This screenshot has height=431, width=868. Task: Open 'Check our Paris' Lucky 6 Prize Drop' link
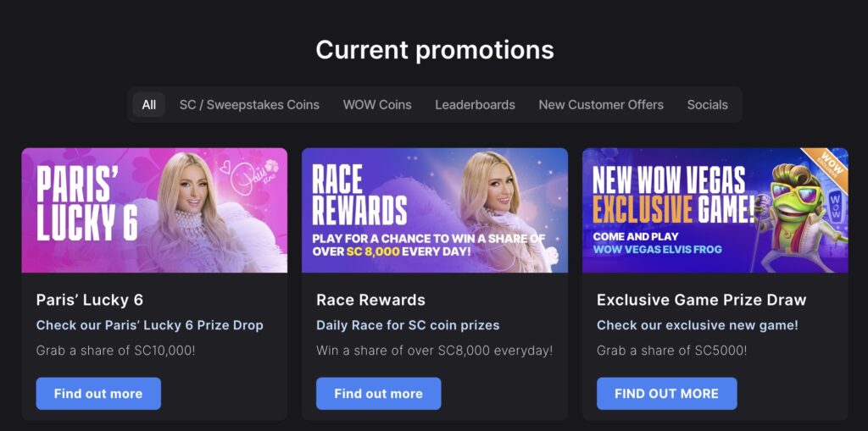tap(149, 325)
